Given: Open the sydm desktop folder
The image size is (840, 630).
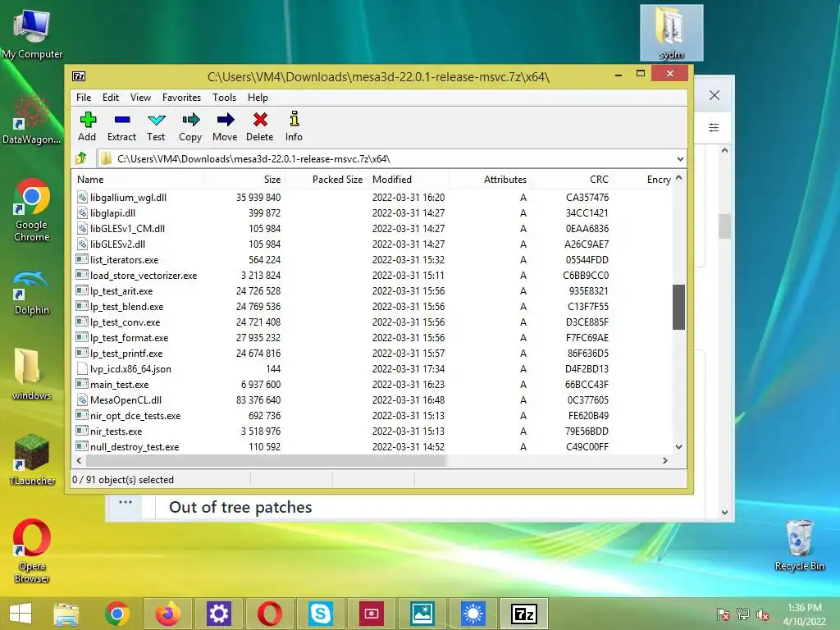Looking at the screenshot, I should (x=671, y=33).
